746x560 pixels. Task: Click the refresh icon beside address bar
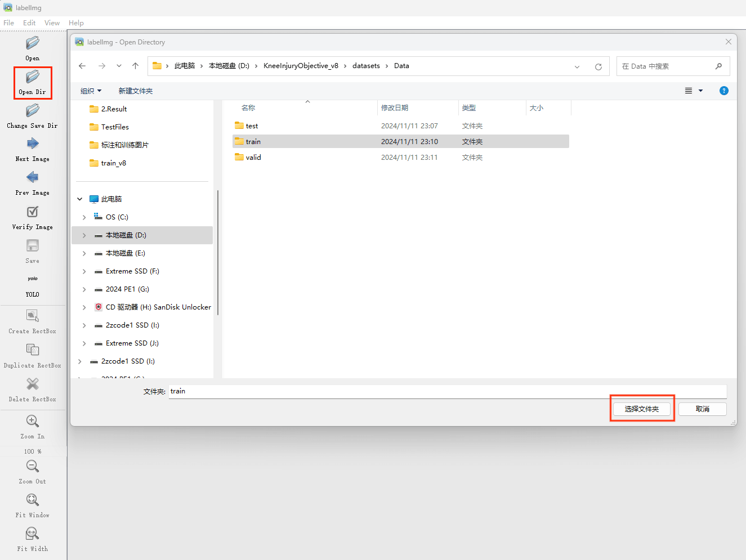(598, 66)
